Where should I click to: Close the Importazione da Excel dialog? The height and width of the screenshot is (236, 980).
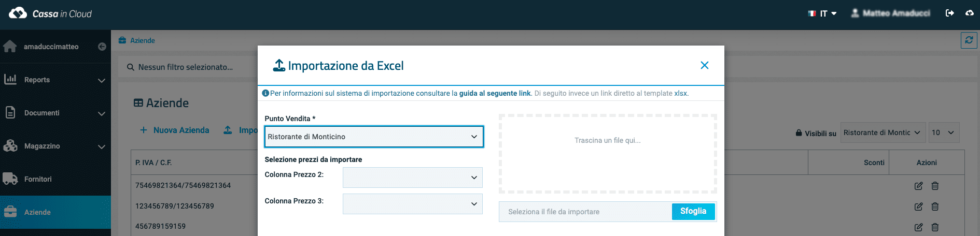[x=705, y=65]
